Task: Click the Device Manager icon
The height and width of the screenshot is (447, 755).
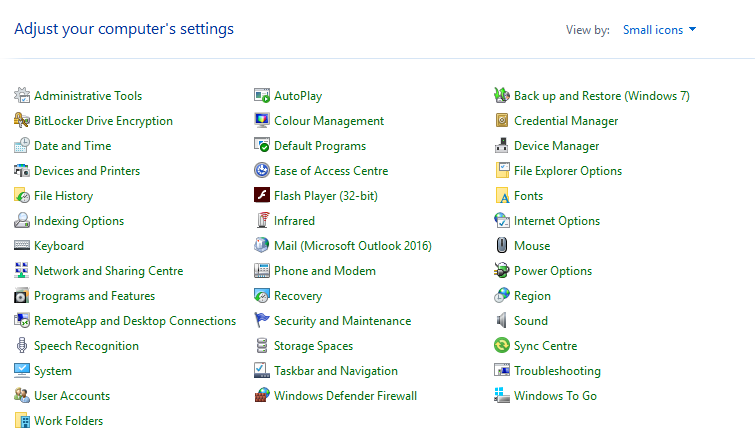Action: tap(502, 145)
